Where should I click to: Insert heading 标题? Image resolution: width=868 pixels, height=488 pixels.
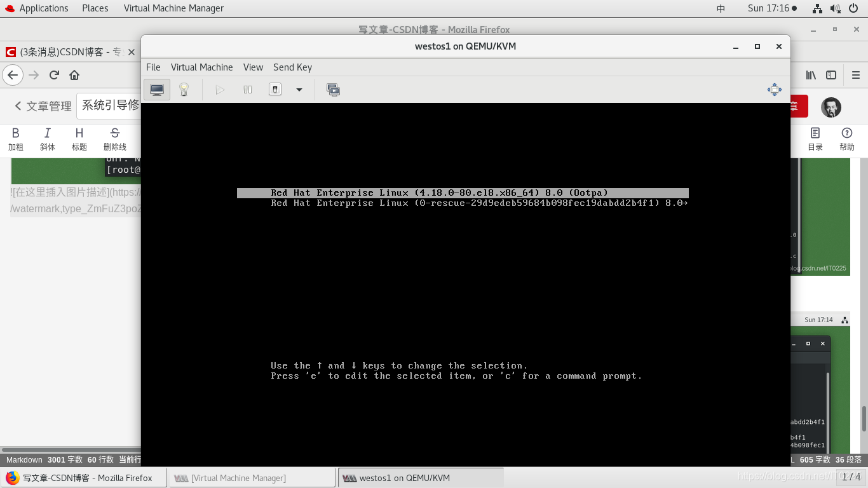coord(79,139)
